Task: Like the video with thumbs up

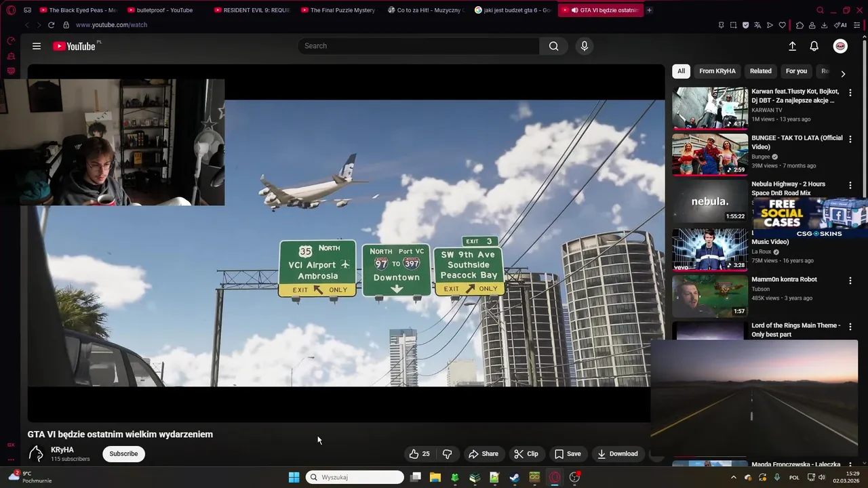Action: click(420, 454)
